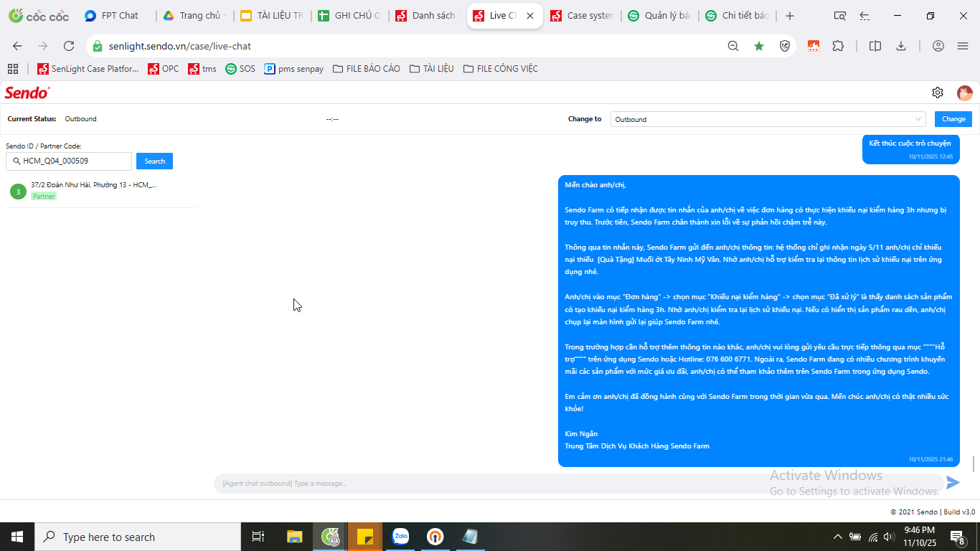Open the FILE BÁO CÁO bookmark folder
Image resolution: width=980 pixels, height=551 pixels.
click(366, 69)
